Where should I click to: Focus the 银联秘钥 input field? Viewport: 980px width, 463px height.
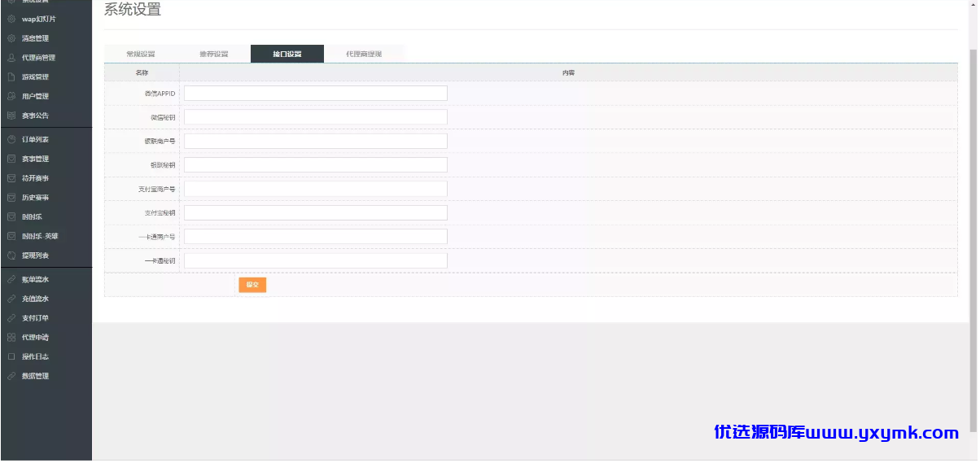pos(316,165)
